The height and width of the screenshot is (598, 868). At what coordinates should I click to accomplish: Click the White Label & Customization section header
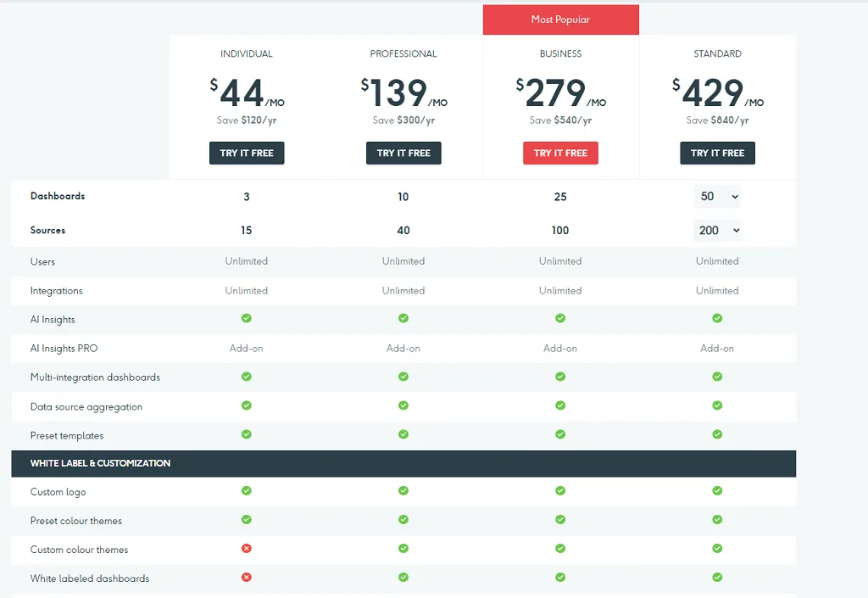point(403,463)
